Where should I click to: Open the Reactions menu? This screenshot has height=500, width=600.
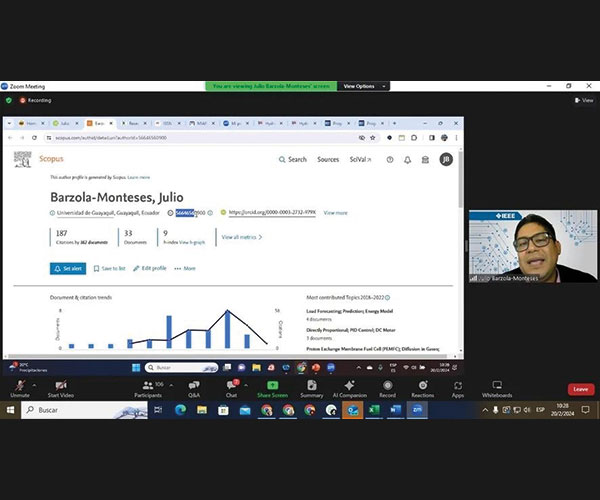tap(422, 389)
